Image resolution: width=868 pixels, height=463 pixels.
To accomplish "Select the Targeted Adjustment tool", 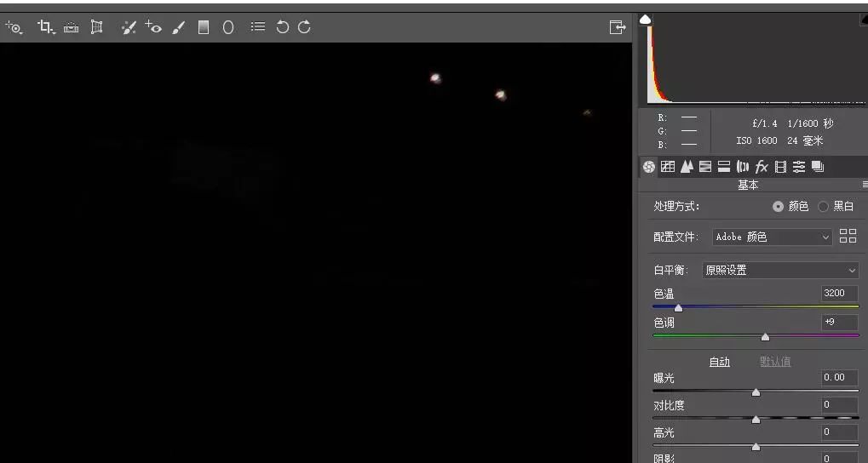I will [x=14, y=27].
